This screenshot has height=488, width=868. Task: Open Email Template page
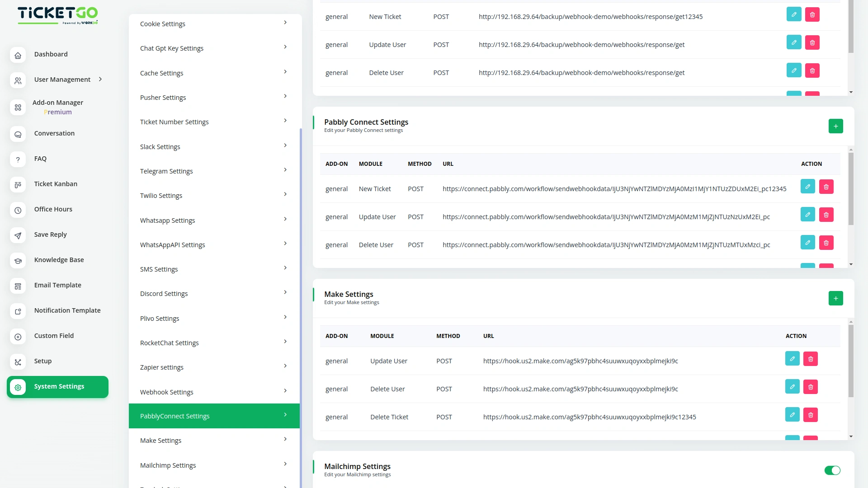(57, 285)
